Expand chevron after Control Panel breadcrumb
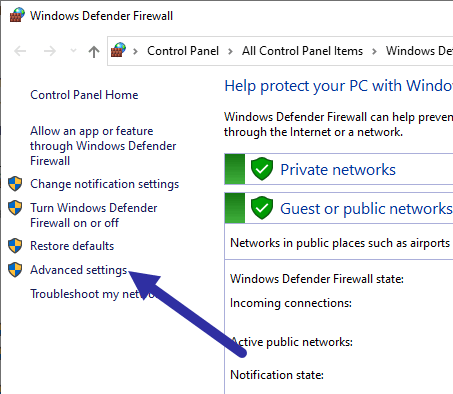Image resolution: width=453 pixels, height=394 pixels. pos(230,51)
